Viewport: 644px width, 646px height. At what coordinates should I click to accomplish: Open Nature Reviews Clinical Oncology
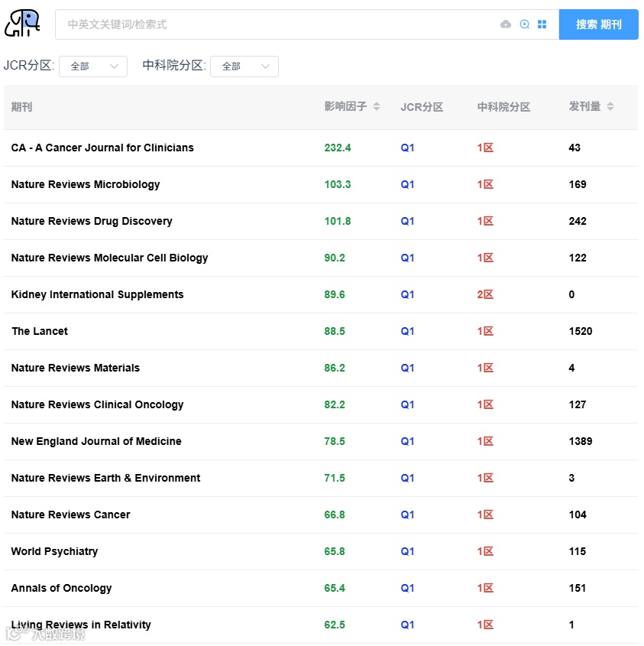click(97, 404)
